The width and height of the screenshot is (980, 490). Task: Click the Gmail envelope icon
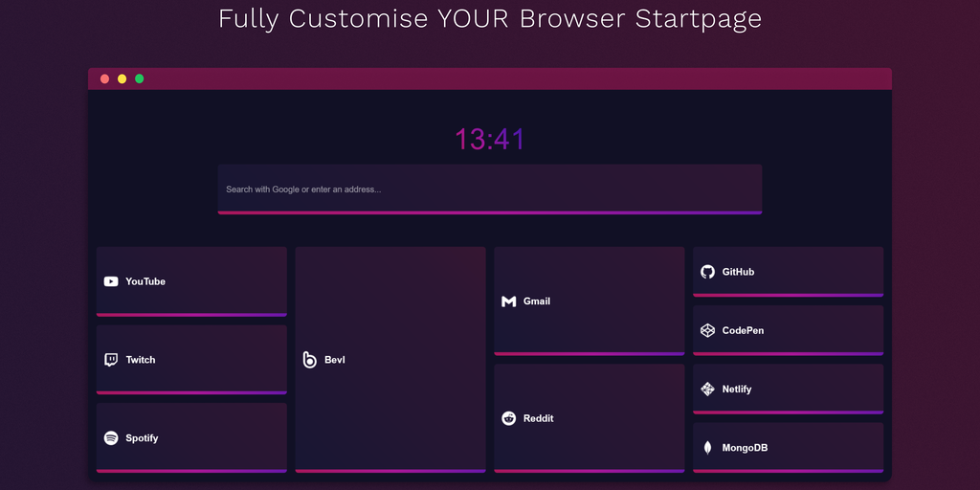pos(508,301)
